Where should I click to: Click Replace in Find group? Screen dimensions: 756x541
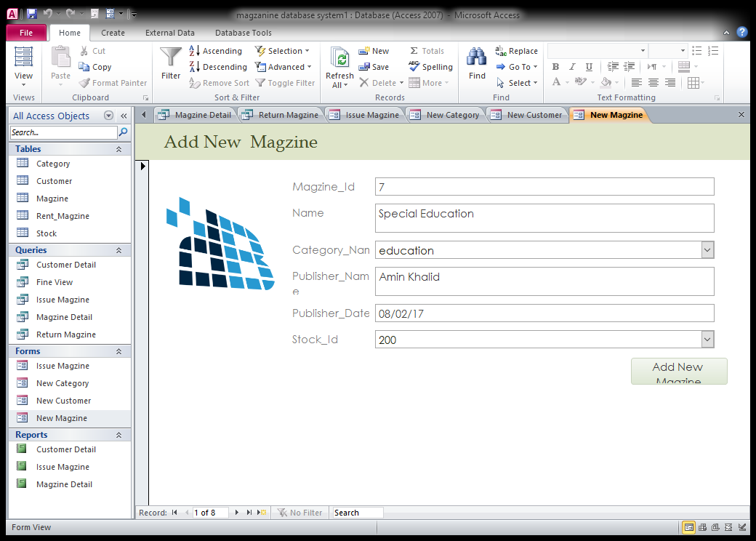pos(516,51)
